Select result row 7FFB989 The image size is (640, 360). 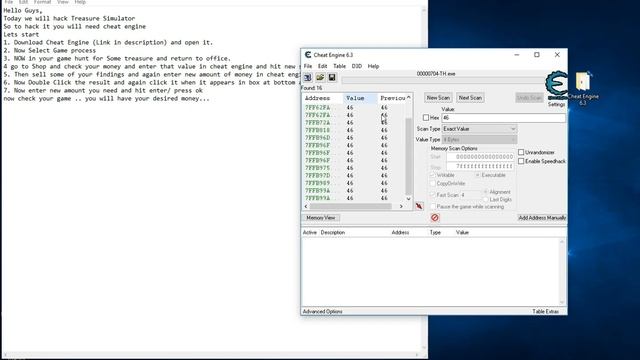tap(354, 183)
